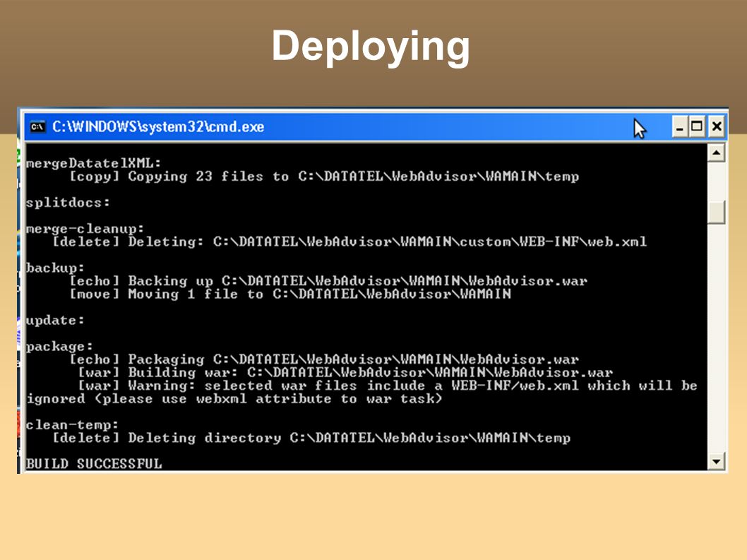Click the 'Deleting directory' line
747x560 pixels.
pyautogui.click(x=311, y=438)
